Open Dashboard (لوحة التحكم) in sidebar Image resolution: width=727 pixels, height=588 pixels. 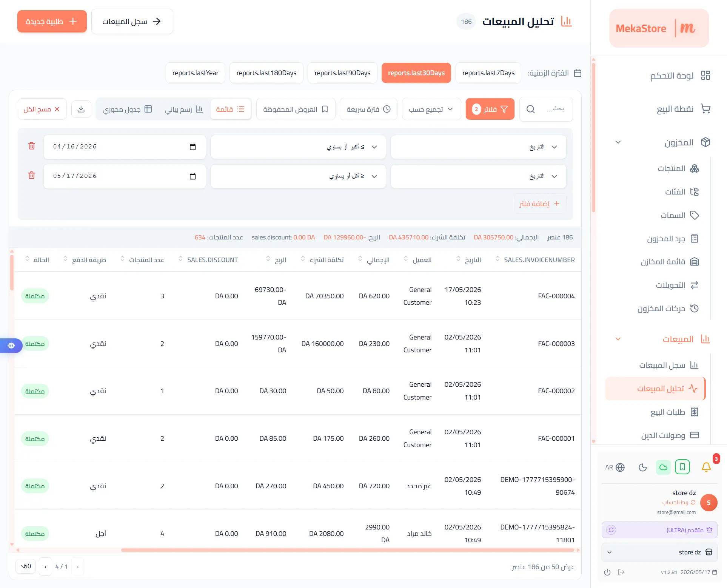(x=680, y=76)
